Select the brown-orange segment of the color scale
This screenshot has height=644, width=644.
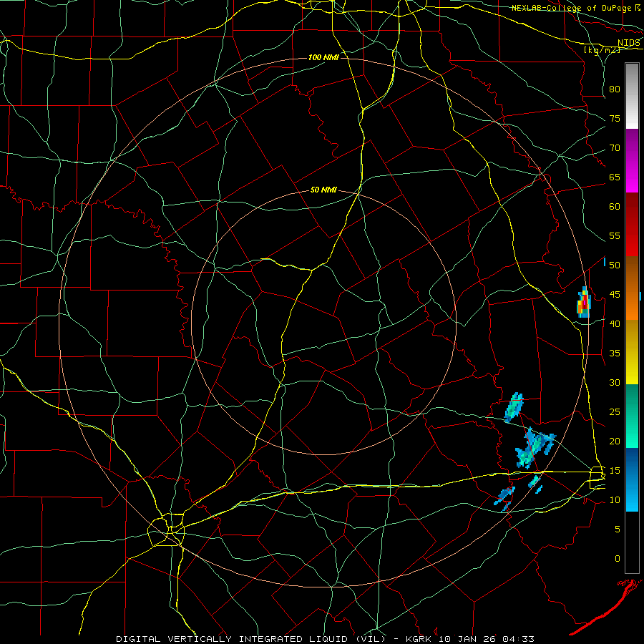[632, 288]
